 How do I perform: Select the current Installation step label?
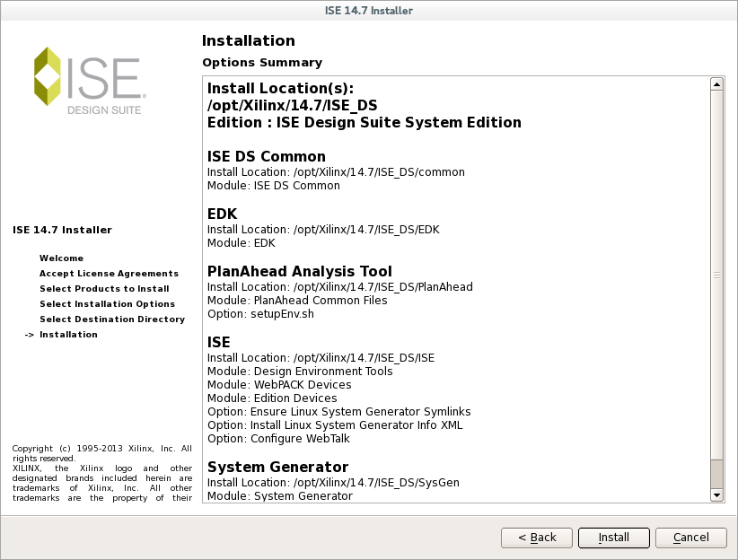tap(69, 335)
